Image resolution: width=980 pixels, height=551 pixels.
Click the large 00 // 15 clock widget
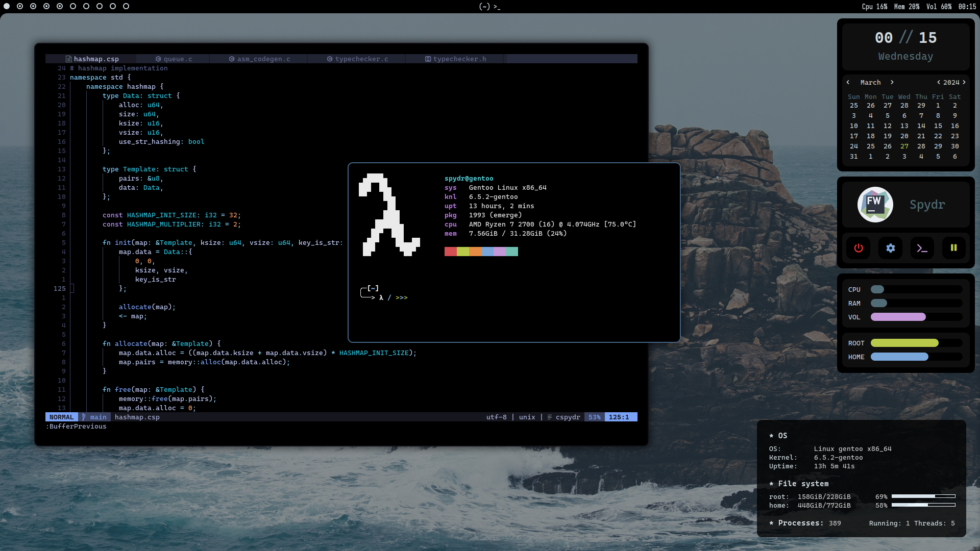905,38
